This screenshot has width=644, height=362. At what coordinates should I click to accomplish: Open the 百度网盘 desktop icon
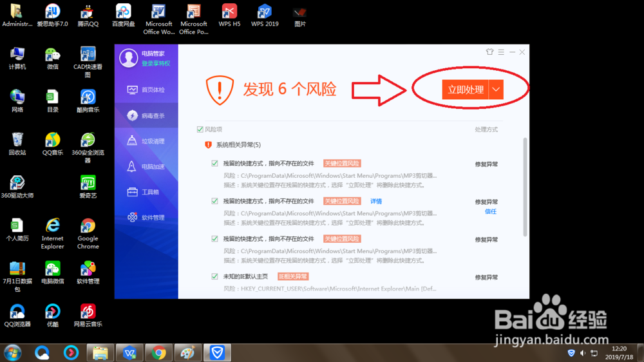coord(123,15)
